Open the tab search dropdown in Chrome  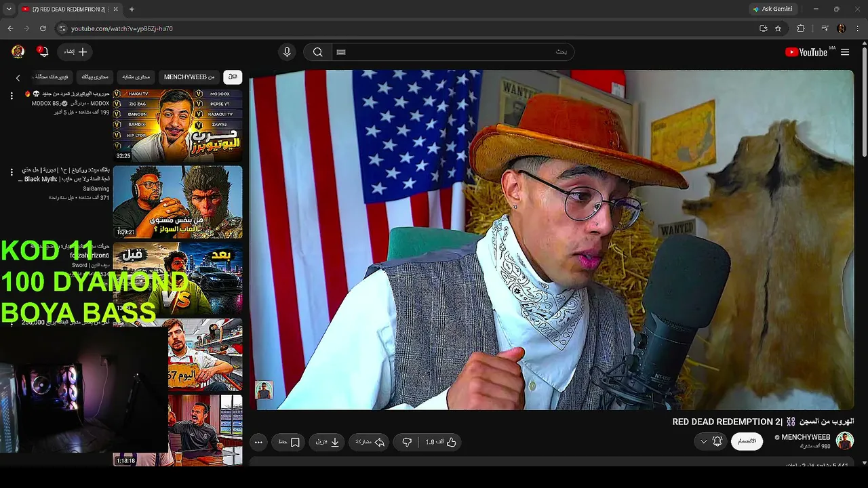9,9
